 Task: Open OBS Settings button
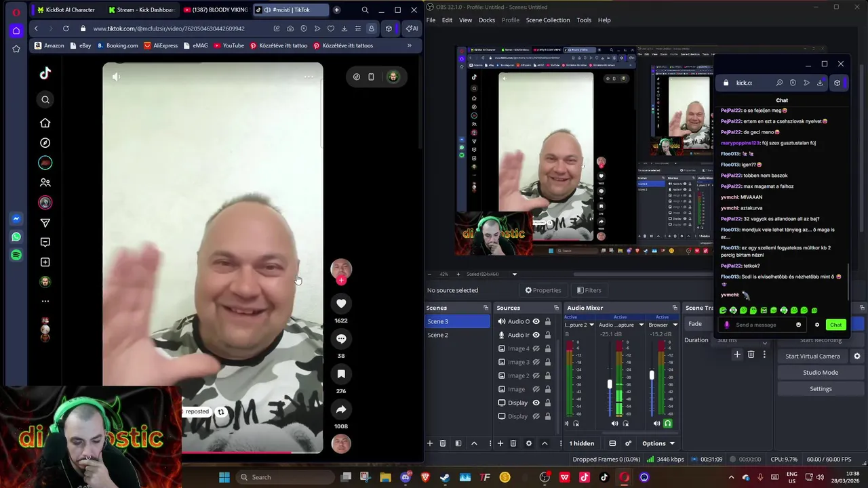821,389
